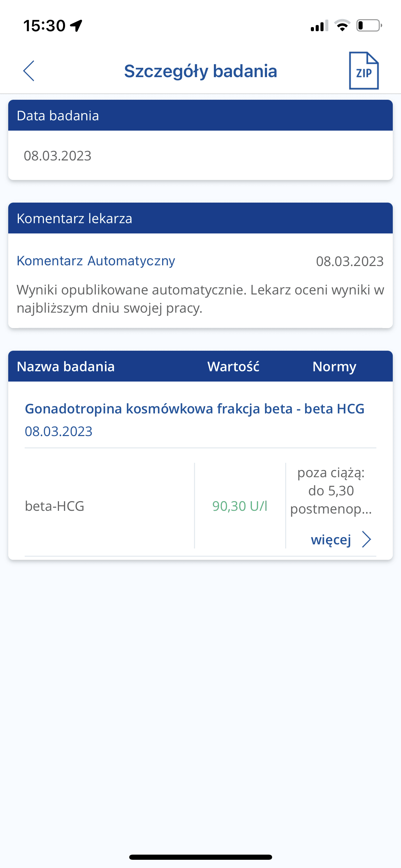Tap the Szczegóły badania page title
This screenshot has width=401, height=868.
click(200, 71)
